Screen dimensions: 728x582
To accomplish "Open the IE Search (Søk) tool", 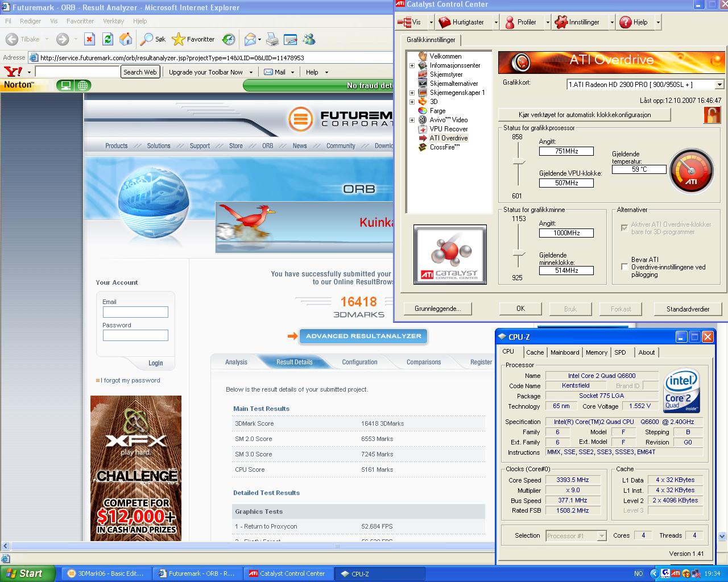I will [x=153, y=39].
